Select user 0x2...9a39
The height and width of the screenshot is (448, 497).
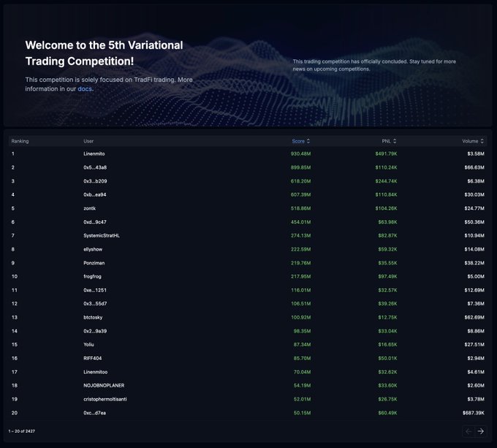pyautogui.click(x=95, y=331)
